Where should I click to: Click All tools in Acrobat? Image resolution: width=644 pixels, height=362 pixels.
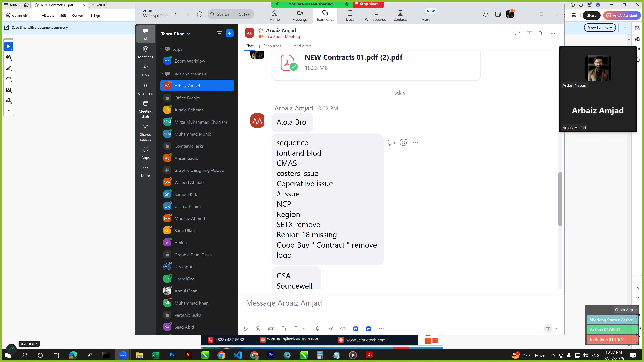48,15
